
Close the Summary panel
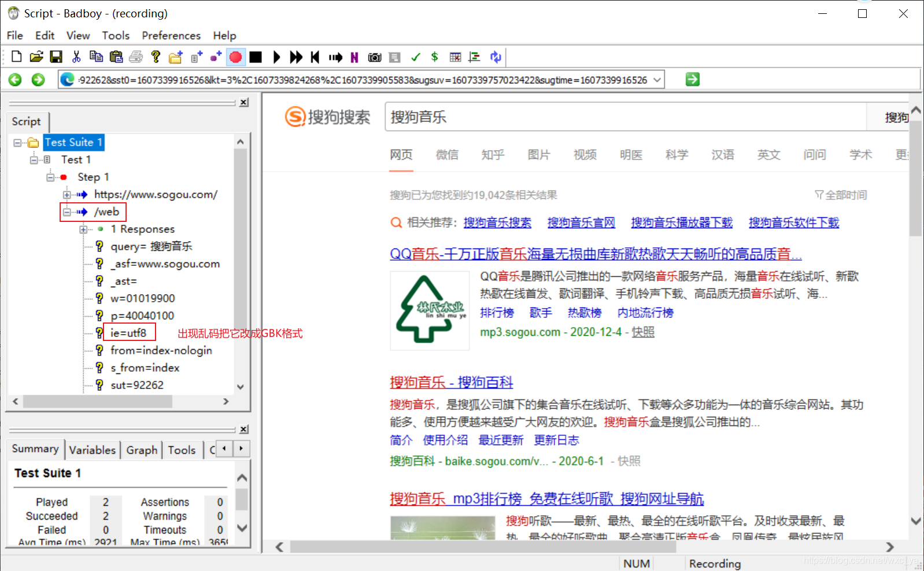coord(244,429)
